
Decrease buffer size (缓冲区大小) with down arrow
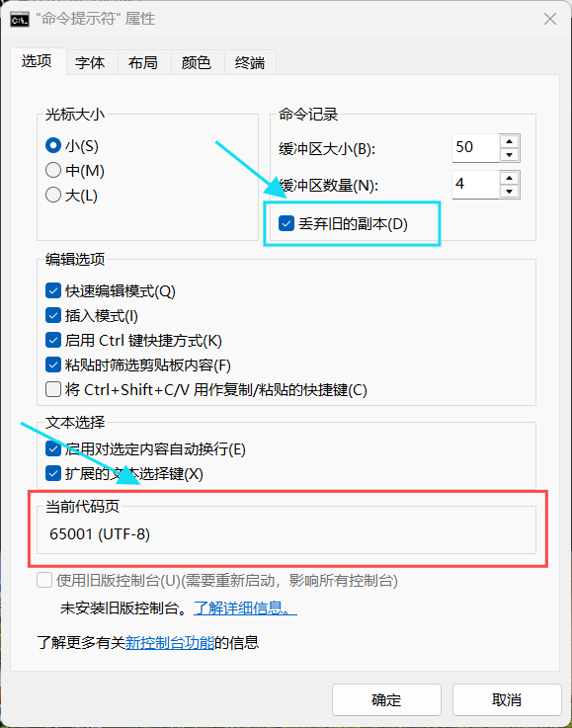(510, 155)
